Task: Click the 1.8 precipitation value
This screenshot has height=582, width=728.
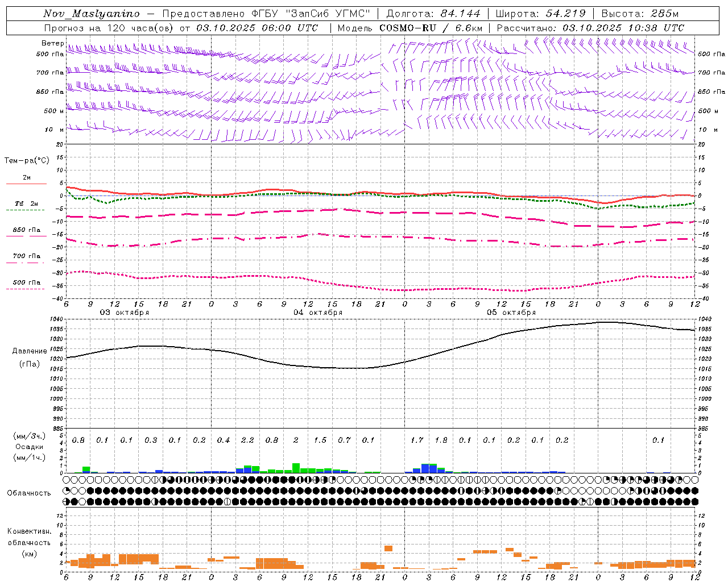Action: pyautogui.click(x=441, y=440)
